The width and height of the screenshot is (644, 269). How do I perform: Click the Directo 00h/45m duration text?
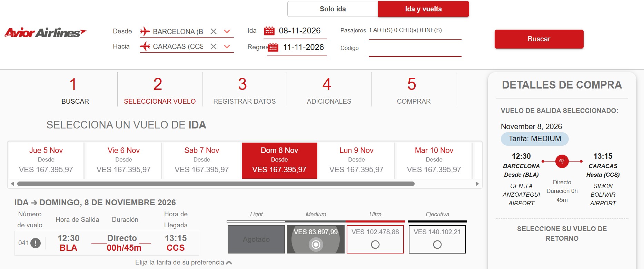(124, 243)
